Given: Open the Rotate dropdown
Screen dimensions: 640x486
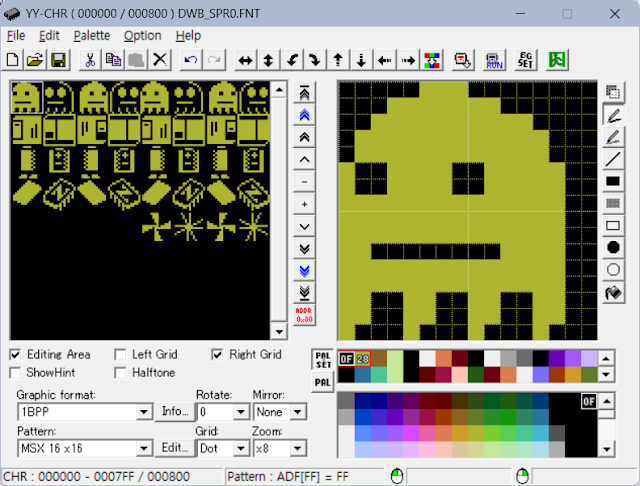Looking at the screenshot, I should point(241,412).
